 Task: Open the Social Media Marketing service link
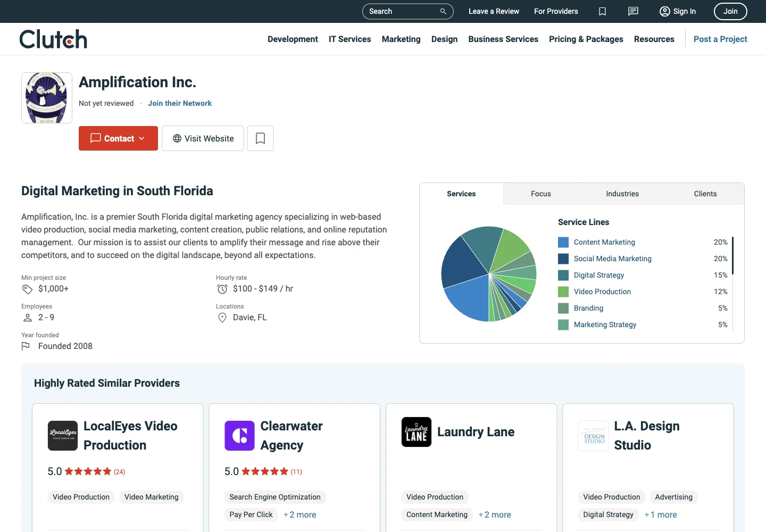[613, 259]
